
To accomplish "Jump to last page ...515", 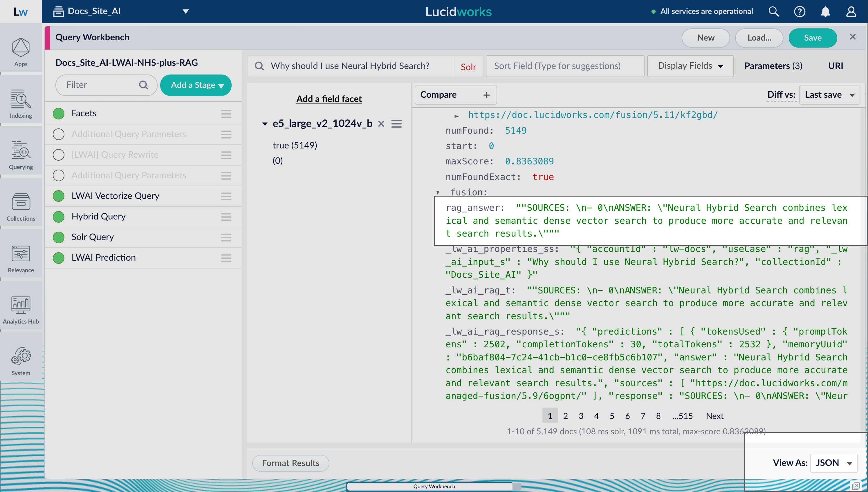I will click(x=682, y=416).
